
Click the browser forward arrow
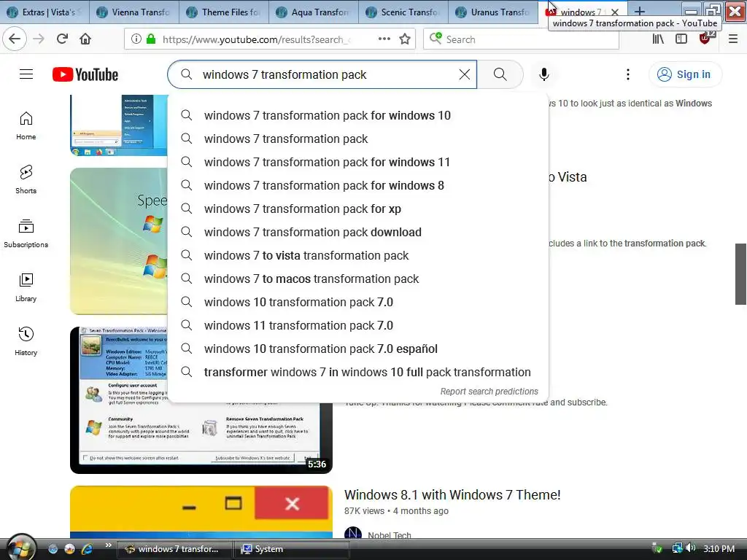pyautogui.click(x=39, y=39)
